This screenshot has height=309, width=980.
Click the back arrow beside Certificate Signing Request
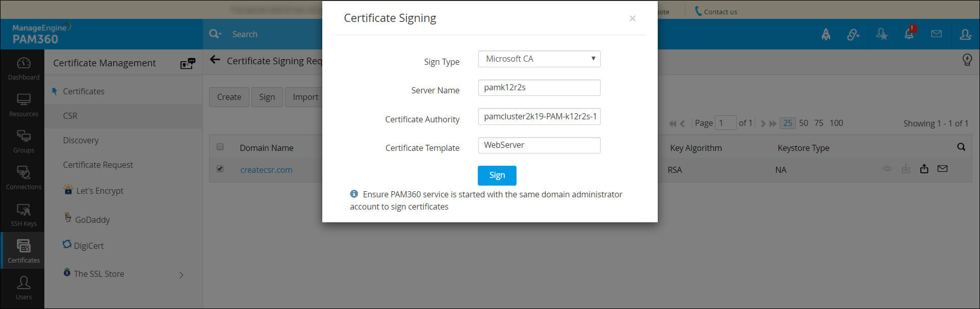click(215, 60)
